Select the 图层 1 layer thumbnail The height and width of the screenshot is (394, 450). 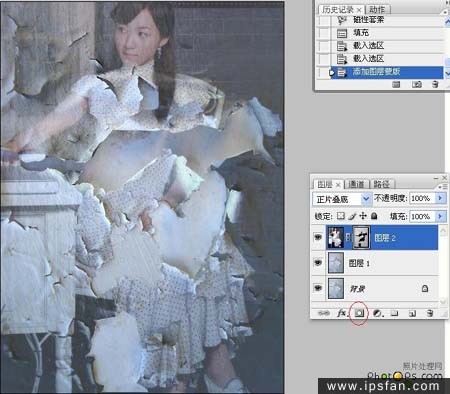(336, 263)
